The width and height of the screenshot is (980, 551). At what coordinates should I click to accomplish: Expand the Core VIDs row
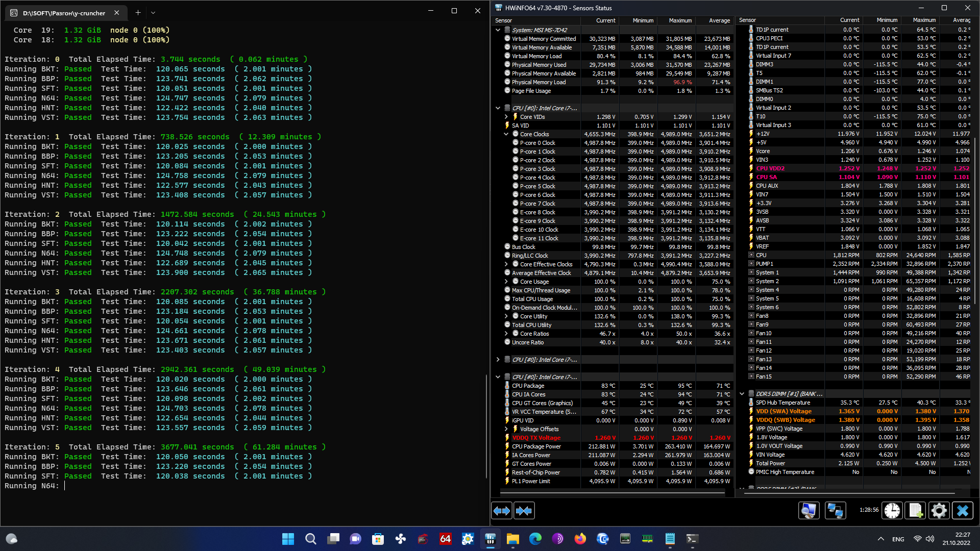point(506,117)
